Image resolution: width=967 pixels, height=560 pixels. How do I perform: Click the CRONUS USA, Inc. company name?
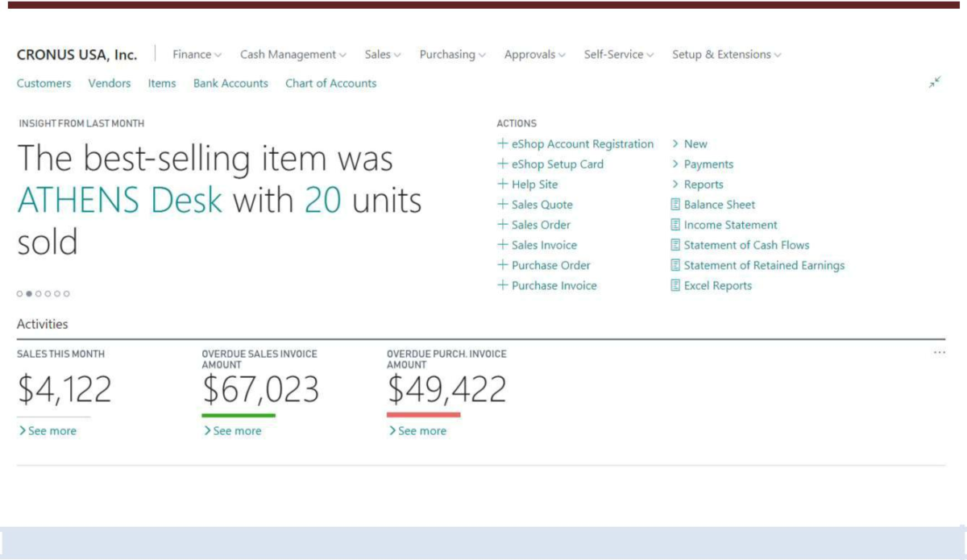[x=77, y=55]
